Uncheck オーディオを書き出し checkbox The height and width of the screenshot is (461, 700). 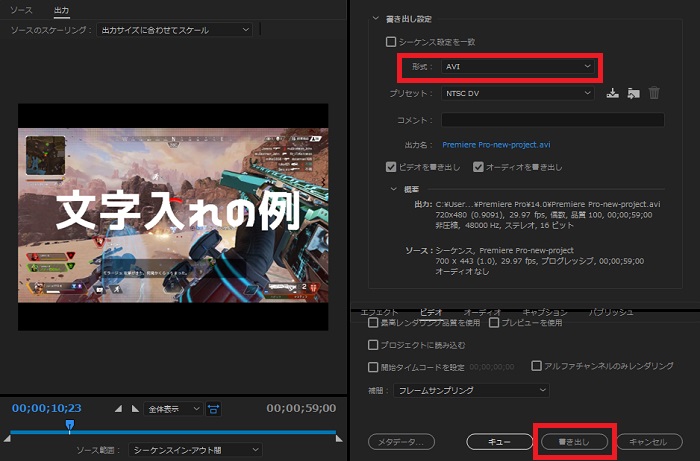478,167
